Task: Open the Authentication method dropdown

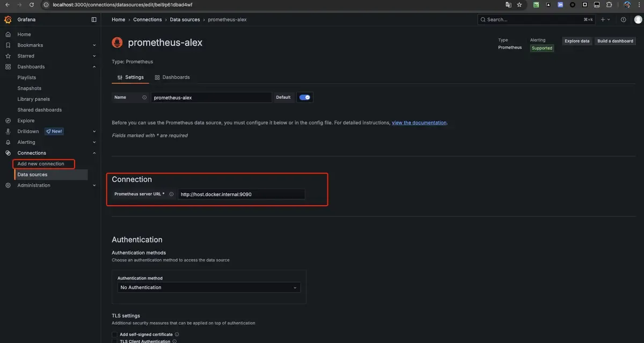Action: click(x=209, y=288)
